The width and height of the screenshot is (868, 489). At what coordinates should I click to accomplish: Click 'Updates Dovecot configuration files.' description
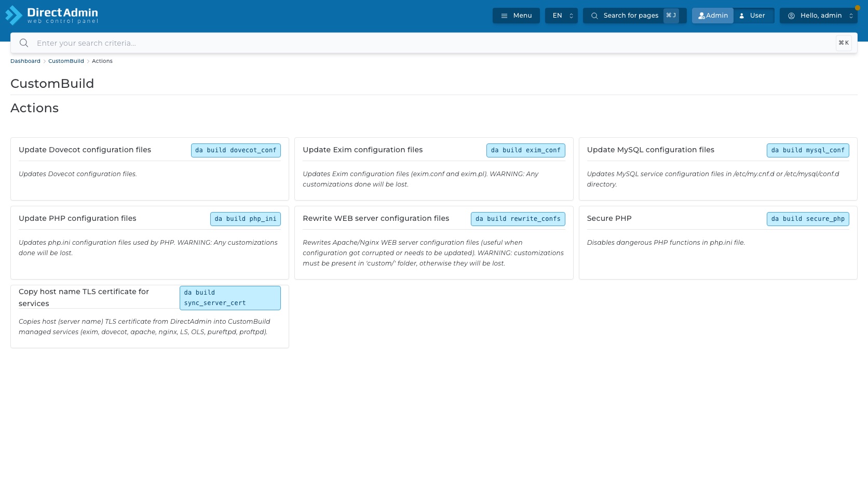[x=78, y=174]
